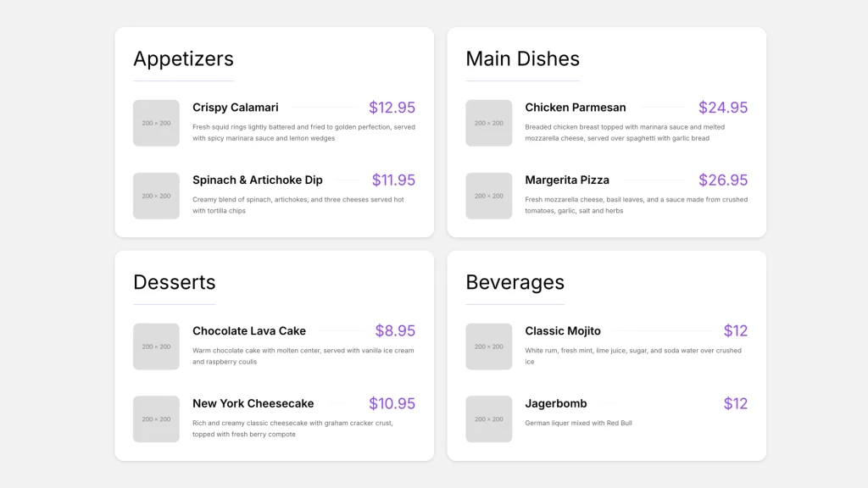Screen dimensions: 868x488
Task: Click the Classic Mojito thumbnail
Action: coord(488,347)
